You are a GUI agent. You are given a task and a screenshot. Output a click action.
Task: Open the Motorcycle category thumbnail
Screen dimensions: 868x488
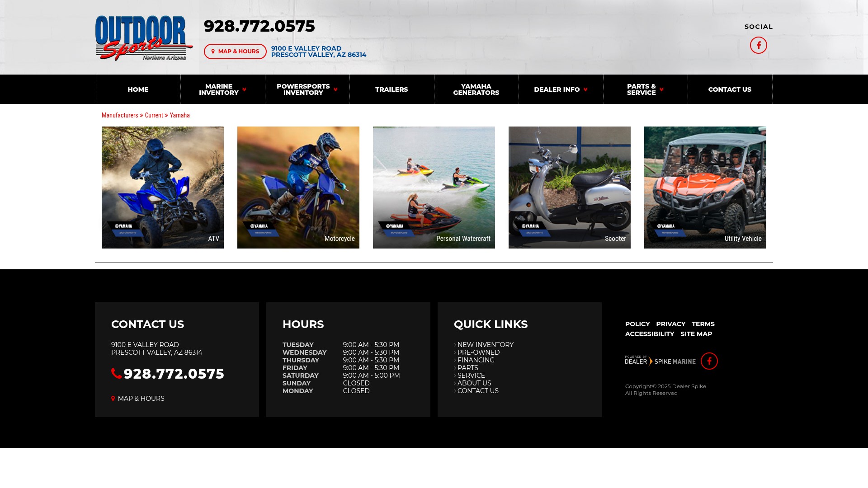tap(298, 188)
